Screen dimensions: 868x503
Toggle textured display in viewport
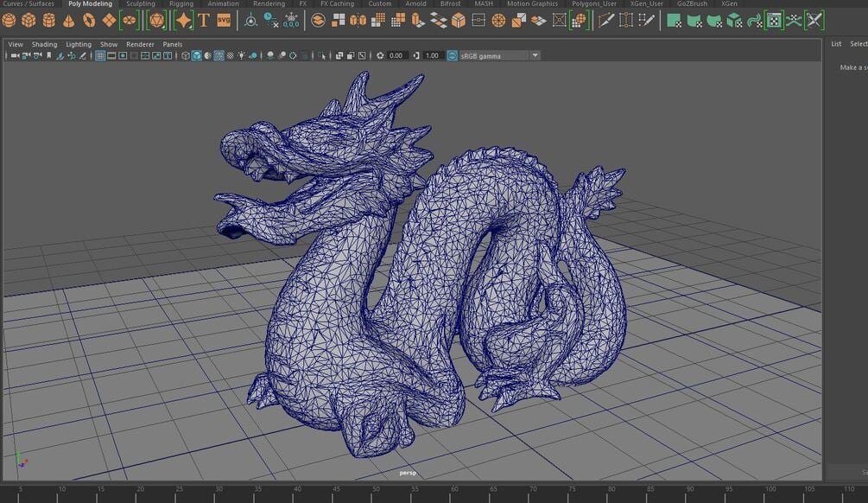(x=231, y=56)
